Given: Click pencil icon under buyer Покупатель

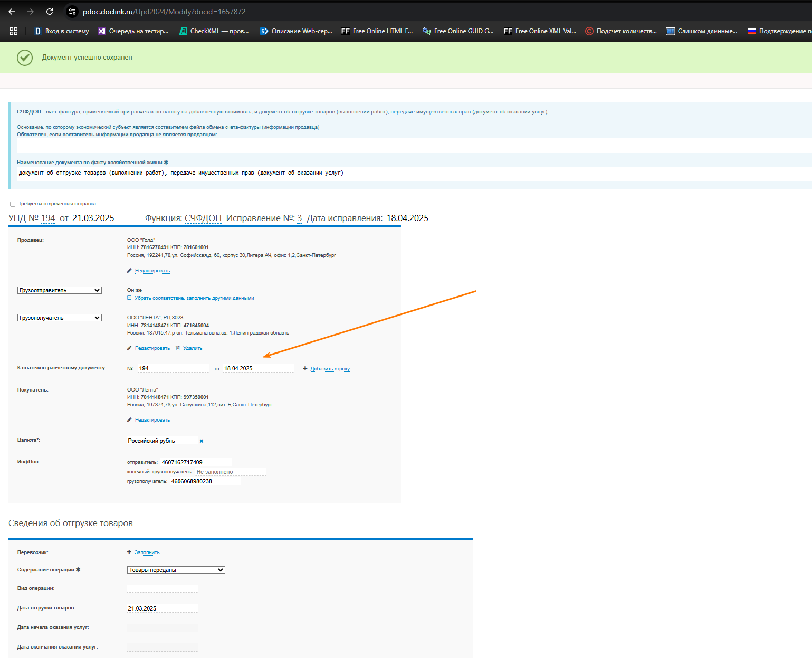Looking at the screenshot, I should [x=129, y=420].
